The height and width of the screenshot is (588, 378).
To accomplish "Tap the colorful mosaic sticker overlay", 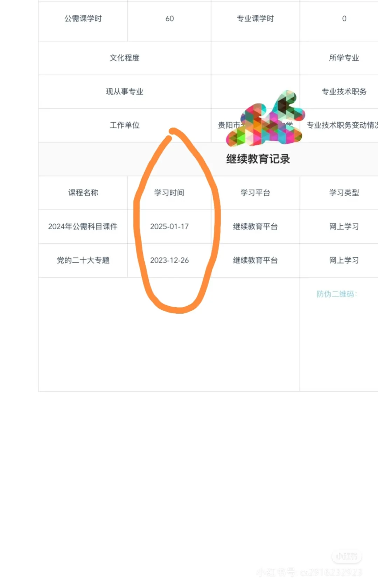I will 266,120.
